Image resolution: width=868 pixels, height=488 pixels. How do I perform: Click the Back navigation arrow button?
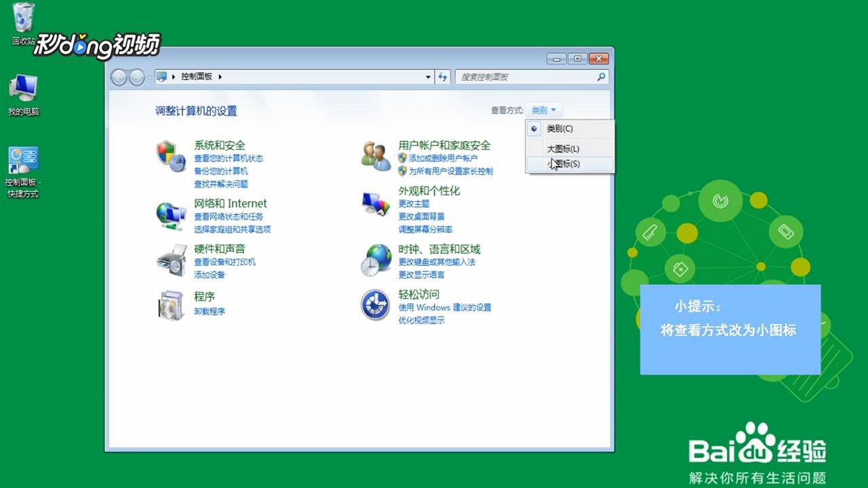click(x=119, y=77)
